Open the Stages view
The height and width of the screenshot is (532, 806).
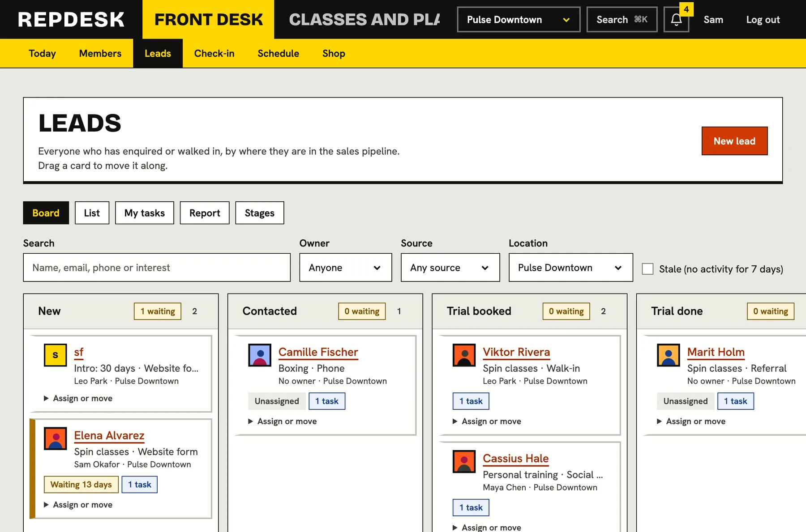[260, 213]
